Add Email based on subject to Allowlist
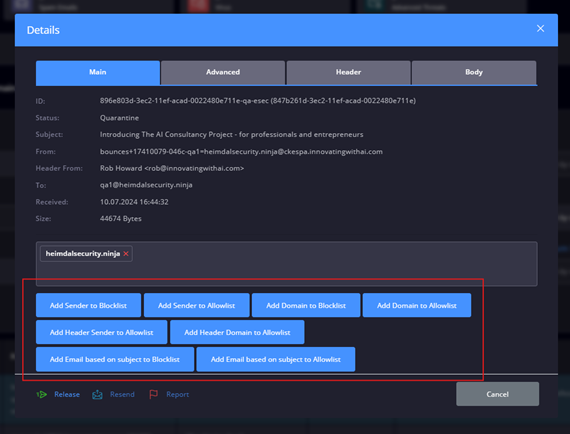 [x=276, y=359]
